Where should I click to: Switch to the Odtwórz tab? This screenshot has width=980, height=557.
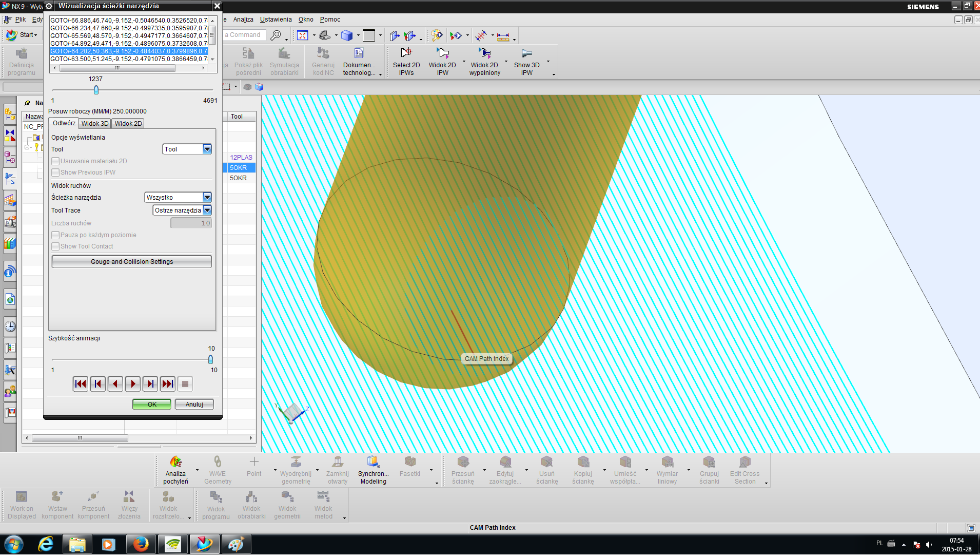click(64, 123)
